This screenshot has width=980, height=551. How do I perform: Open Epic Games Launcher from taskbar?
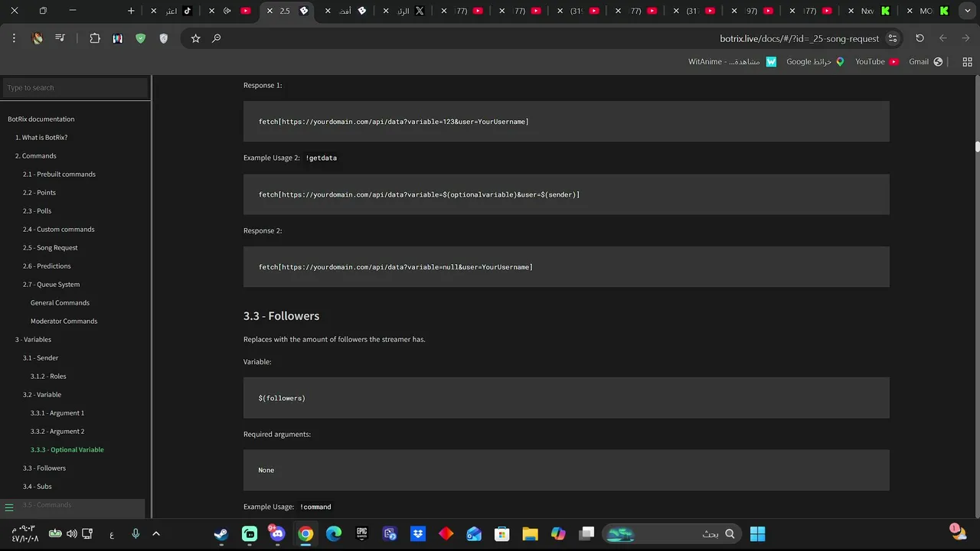point(362,534)
